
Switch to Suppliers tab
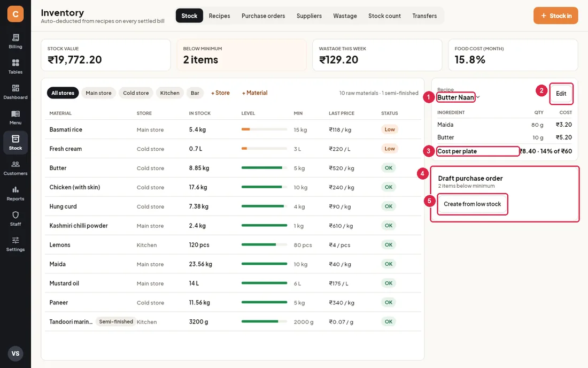309,16
